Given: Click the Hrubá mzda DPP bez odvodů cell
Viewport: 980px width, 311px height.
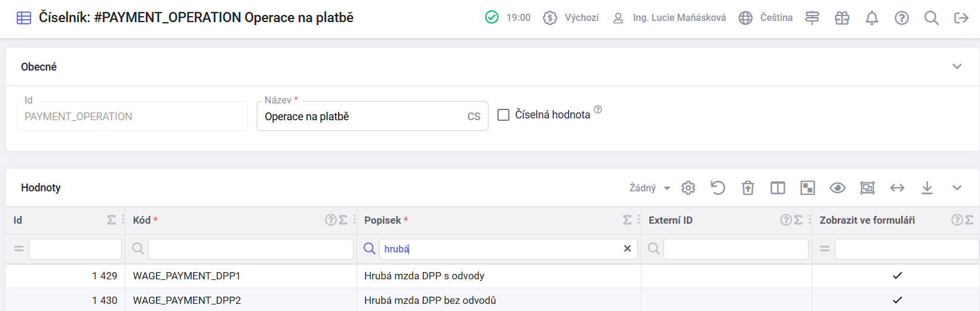Looking at the screenshot, I should [499, 300].
